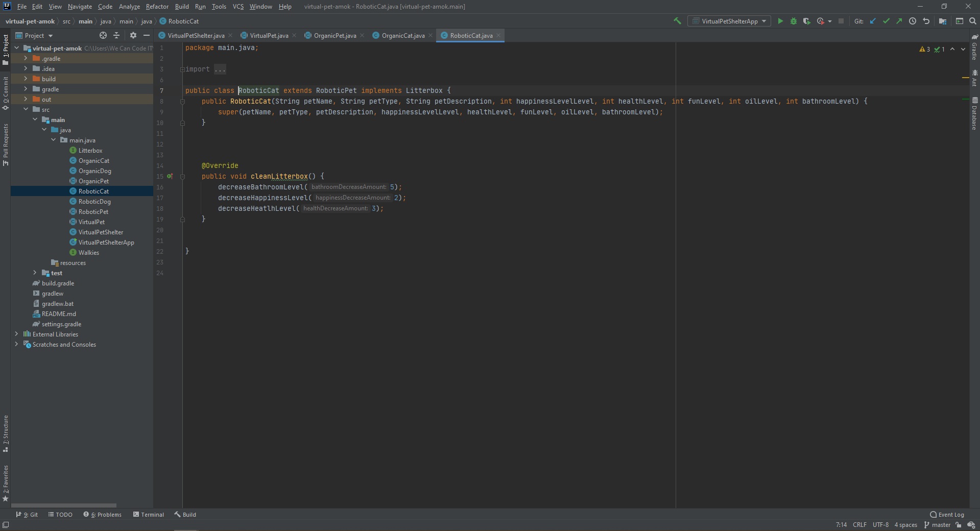
Task: Show Git history clock icon
Action: click(x=912, y=21)
